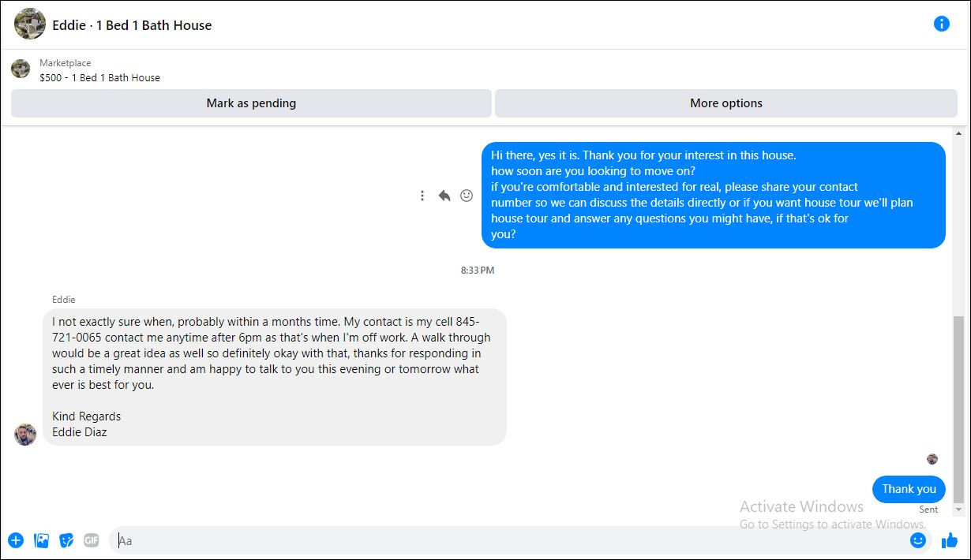This screenshot has width=971, height=560.
Task: Select the Thank you sent message bubble
Action: (909, 489)
